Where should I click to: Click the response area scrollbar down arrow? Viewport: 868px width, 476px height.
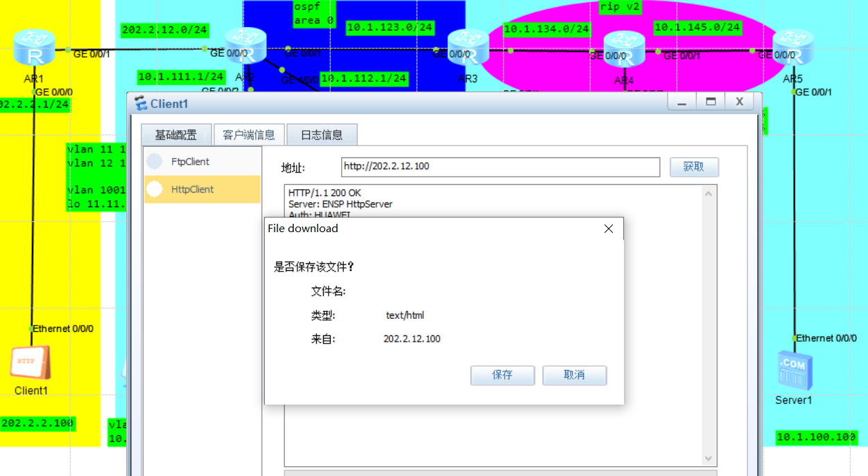click(709, 457)
